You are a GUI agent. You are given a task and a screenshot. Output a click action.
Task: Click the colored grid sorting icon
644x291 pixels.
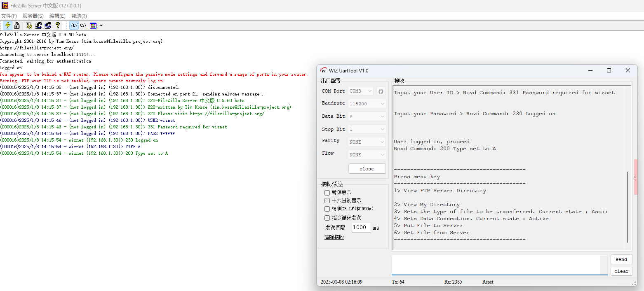pos(93,26)
